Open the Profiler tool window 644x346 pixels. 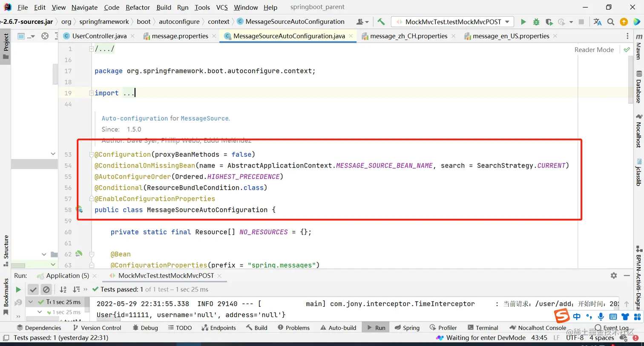pos(443,328)
